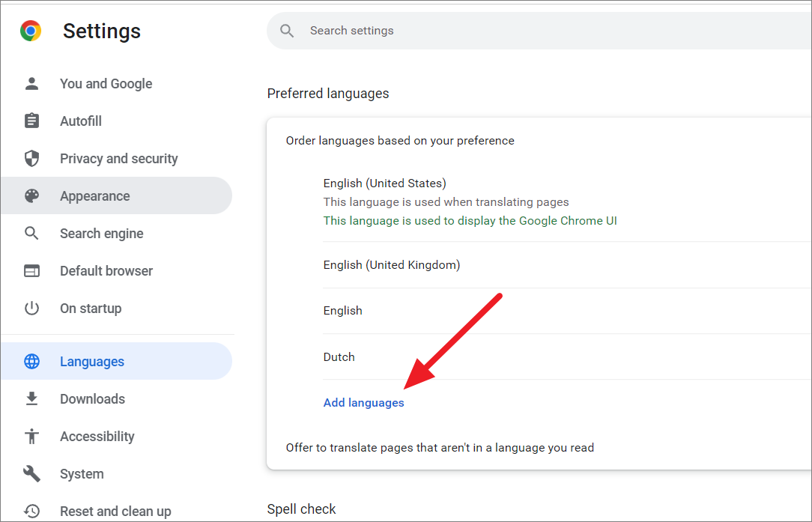812x522 pixels.
Task: Click the Appearance palette icon
Action: pyautogui.click(x=31, y=195)
